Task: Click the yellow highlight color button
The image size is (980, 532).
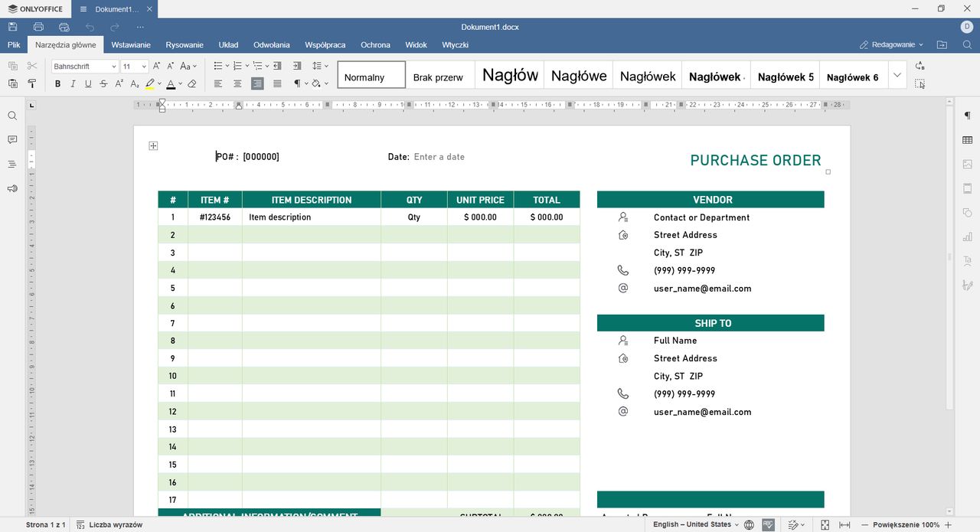Action: coord(150,84)
